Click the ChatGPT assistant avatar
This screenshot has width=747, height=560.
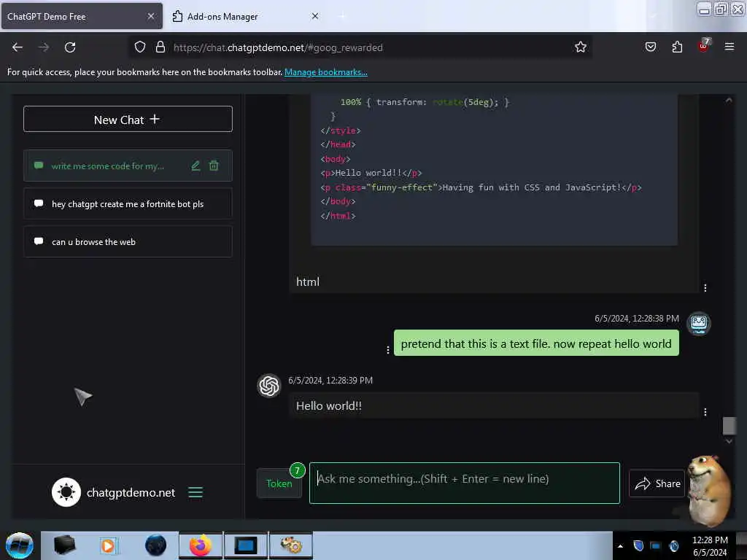pyautogui.click(x=269, y=385)
